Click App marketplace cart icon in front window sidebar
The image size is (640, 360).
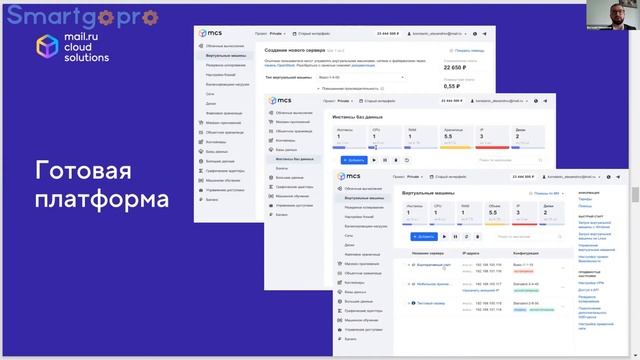pos(340,264)
